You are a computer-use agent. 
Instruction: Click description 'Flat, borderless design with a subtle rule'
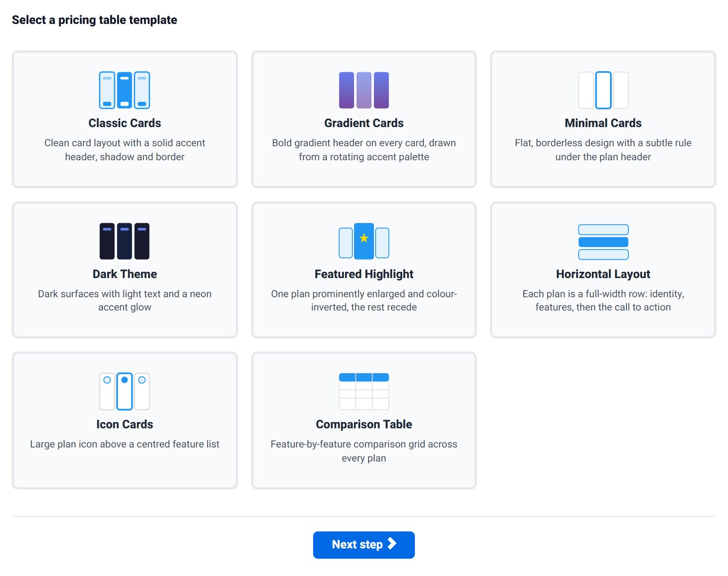tap(603, 143)
